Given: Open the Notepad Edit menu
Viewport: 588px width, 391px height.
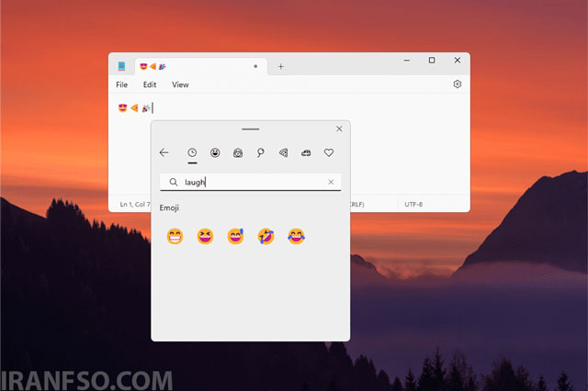Looking at the screenshot, I should click(150, 84).
